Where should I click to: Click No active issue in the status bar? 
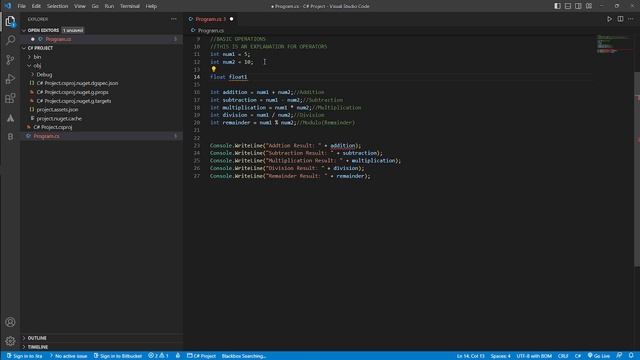tap(68, 356)
